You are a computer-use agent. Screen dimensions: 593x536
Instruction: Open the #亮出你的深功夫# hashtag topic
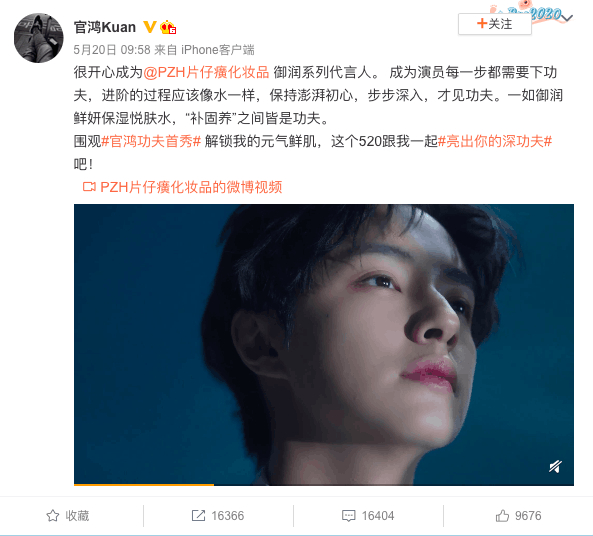[495, 141]
